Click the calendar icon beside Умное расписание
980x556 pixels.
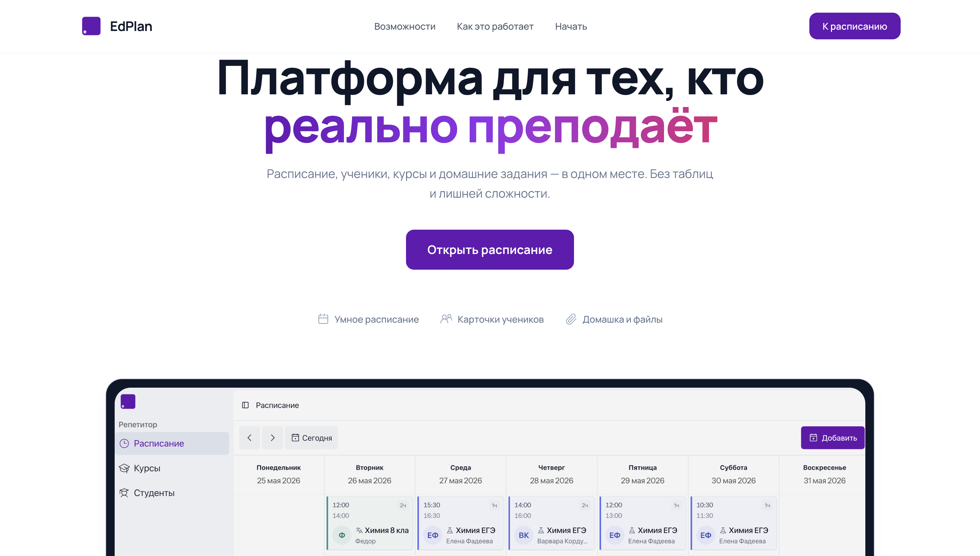[x=323, y=319]
